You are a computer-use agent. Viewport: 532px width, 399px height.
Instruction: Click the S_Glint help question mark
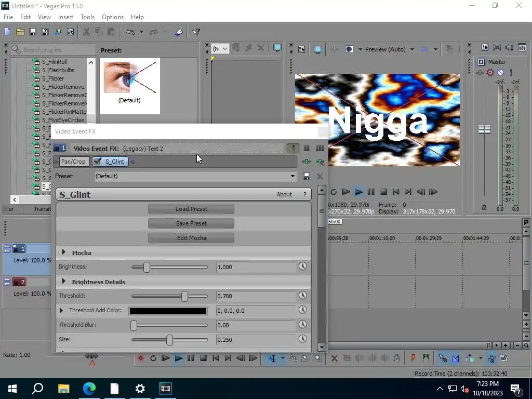click(x=304, y=194)
